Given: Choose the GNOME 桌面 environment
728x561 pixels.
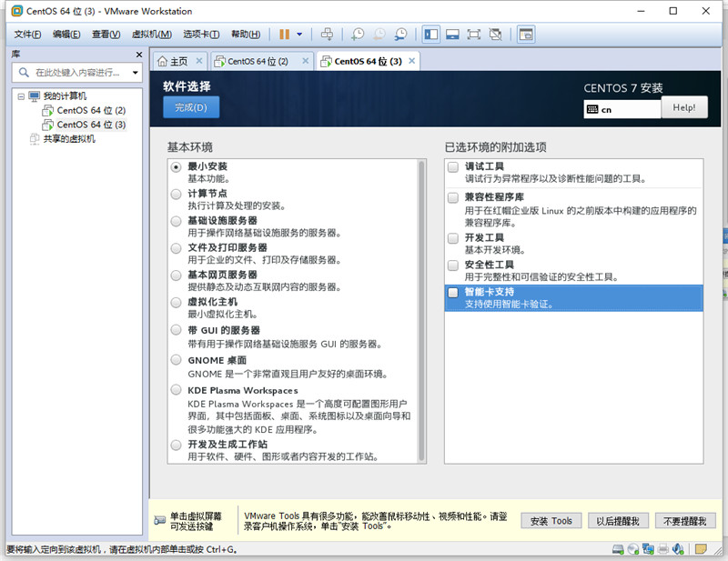Looking at the screenshot, I should pos(176,360).
